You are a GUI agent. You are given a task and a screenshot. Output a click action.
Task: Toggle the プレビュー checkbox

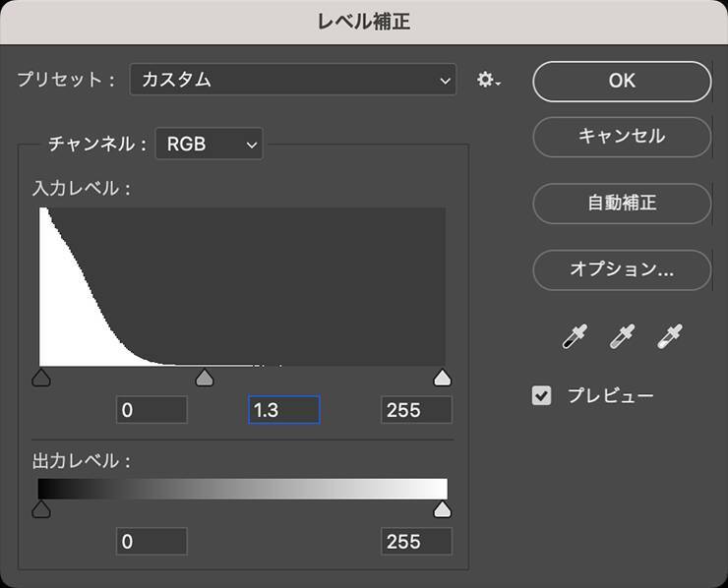[541, 396]
